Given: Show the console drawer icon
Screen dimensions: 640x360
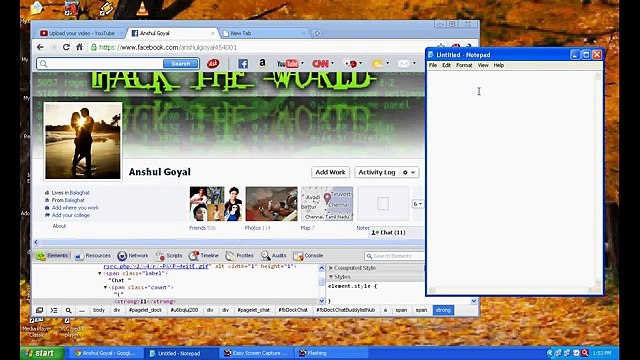Looking at the screenshot, I should [54, 311].
